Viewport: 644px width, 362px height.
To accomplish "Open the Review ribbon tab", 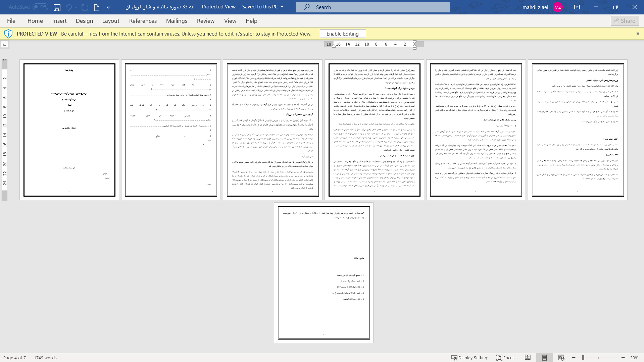I will coord(206,21).
